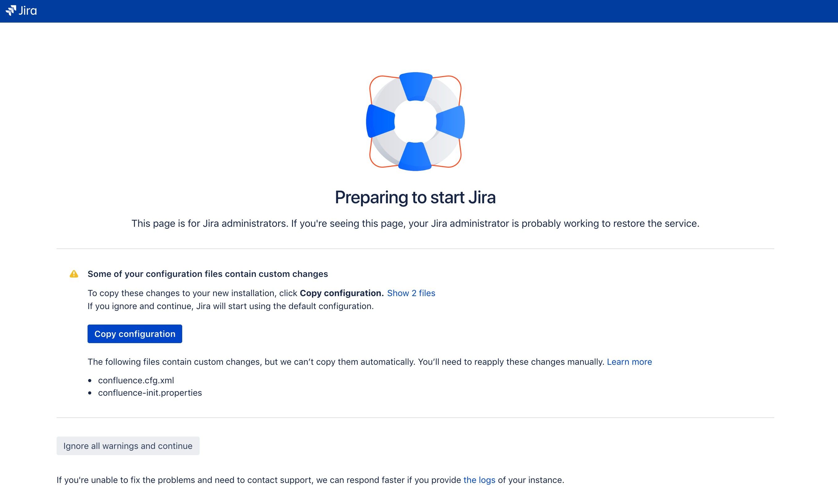Viewport: 838px width, 504px height.
Task: Click the lifebuoy illustration
Action: tap(415, 121)
